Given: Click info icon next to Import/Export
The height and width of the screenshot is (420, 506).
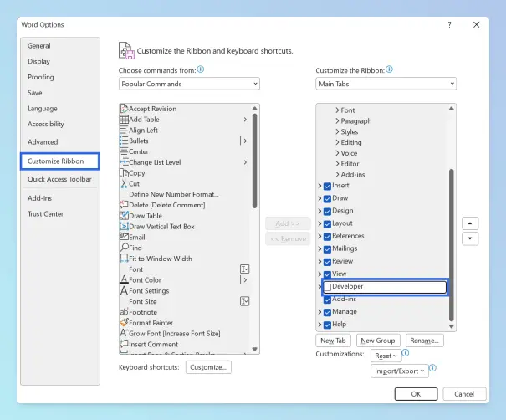Looking at the screenshot, I should coord(432,368).
